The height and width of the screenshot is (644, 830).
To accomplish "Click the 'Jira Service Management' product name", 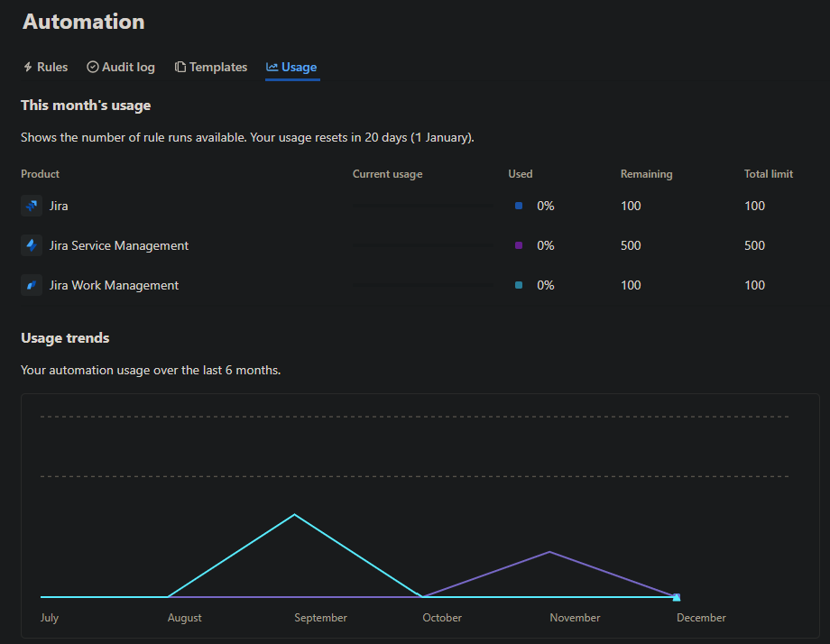I will [x=119, y=245].
